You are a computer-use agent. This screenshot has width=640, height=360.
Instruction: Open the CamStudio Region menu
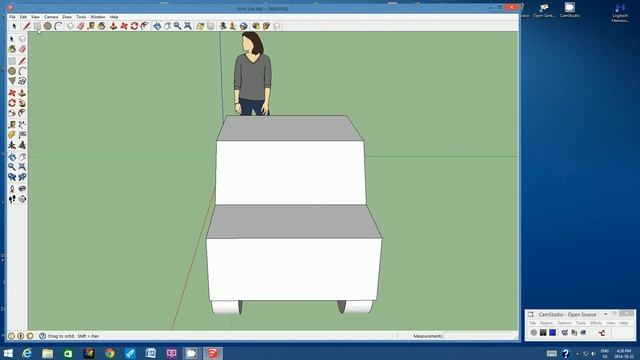point(546,323)
